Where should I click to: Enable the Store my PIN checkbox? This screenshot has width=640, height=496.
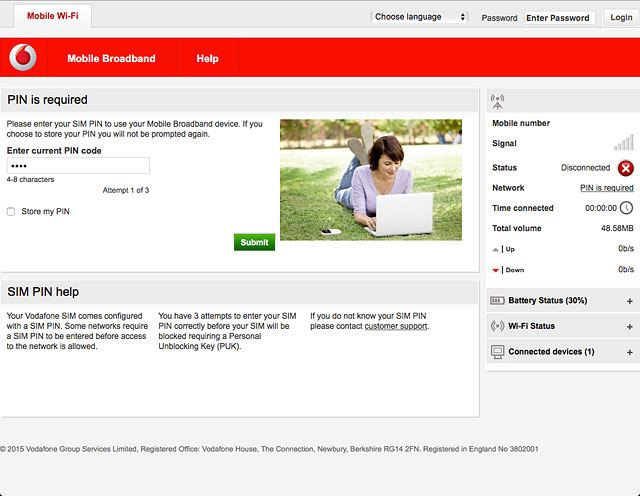(x=11, y=212)
